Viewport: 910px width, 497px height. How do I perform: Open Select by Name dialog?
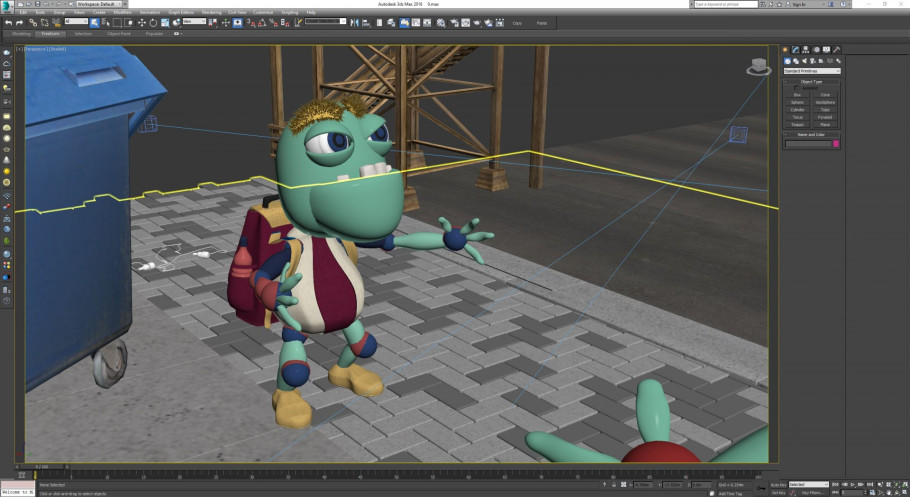coord(106,23)
